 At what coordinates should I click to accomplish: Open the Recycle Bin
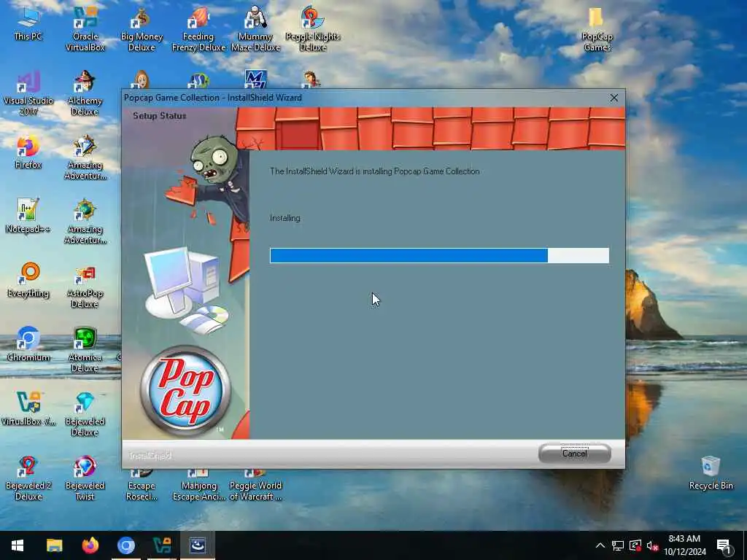(x=711, y=472)
